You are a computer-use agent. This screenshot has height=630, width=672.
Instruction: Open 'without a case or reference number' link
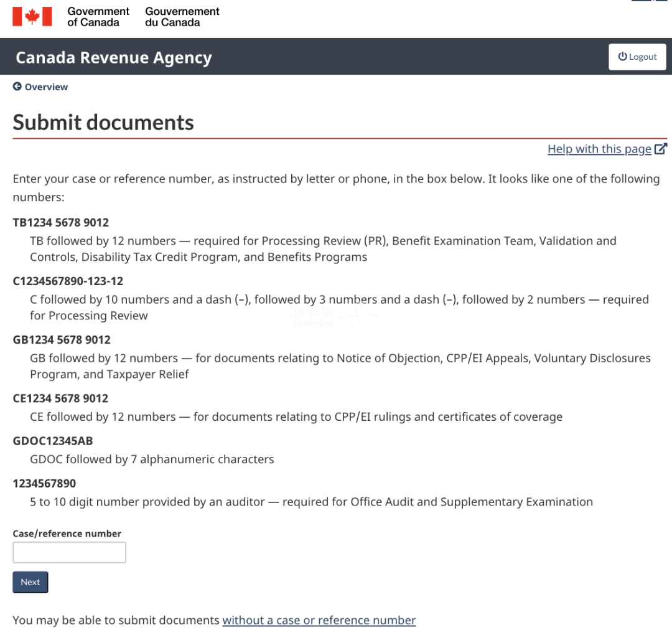(319, 620)
